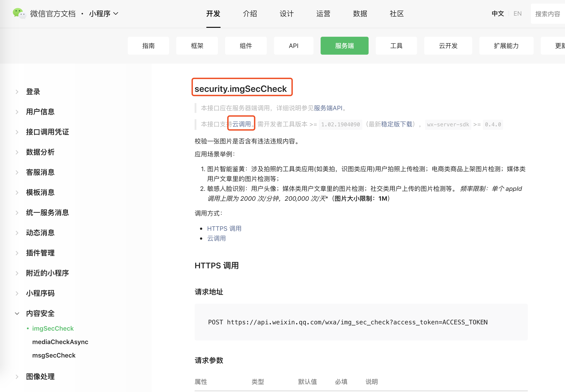Image resolution: width=565 pixels, height=392 pixels.
Task: Click the POST request URL code block
Action: click(x=361, y=322)
